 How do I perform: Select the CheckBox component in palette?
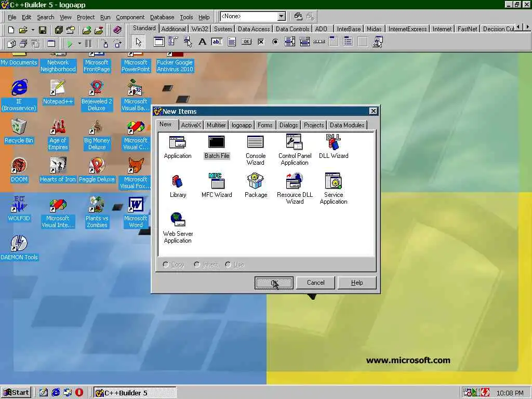[x=261, y=42]
